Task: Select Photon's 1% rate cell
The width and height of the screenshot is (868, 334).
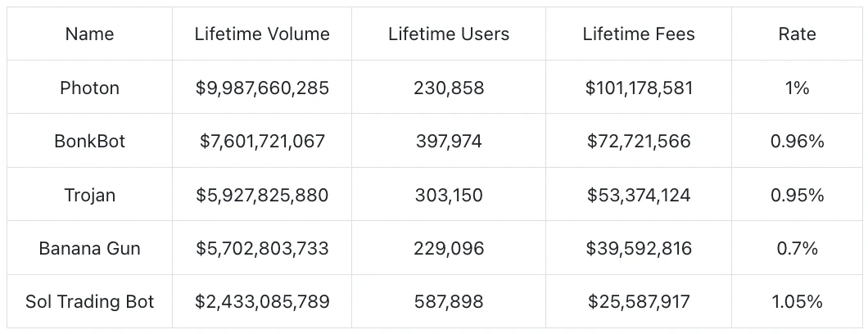Action: pos(797,88)
